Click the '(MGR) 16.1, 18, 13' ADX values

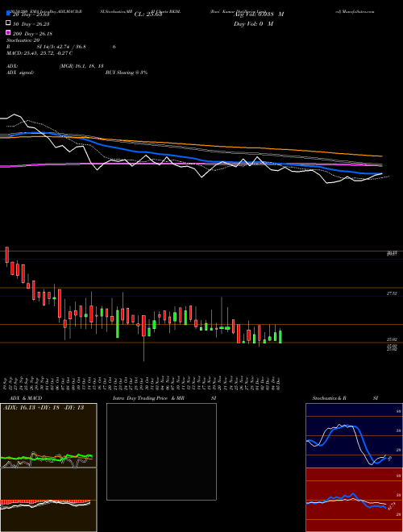point(81,66)
